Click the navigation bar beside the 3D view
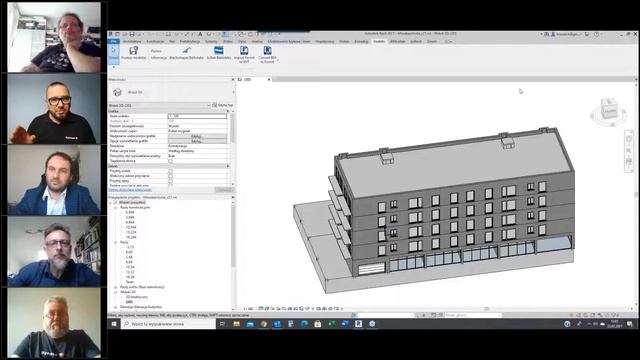 coord(629,151)
